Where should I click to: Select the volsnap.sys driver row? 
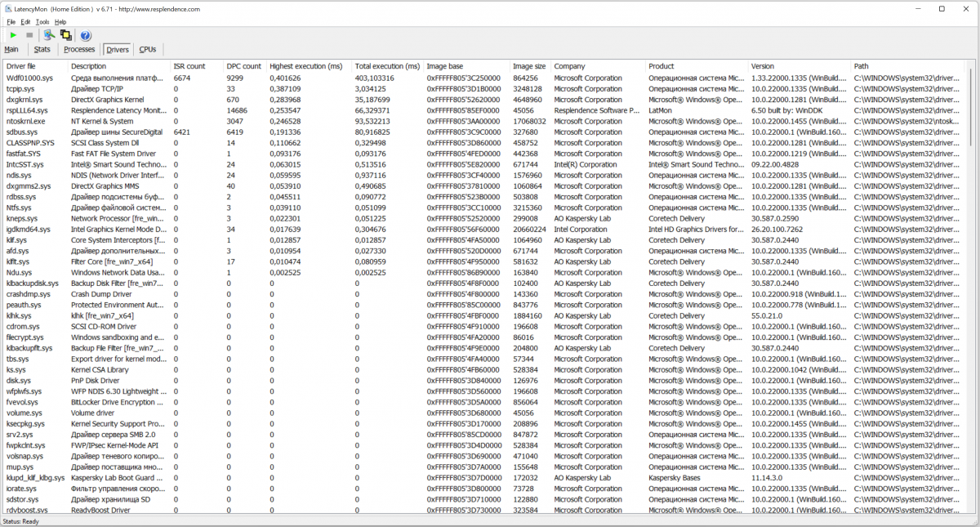(484, 456)
